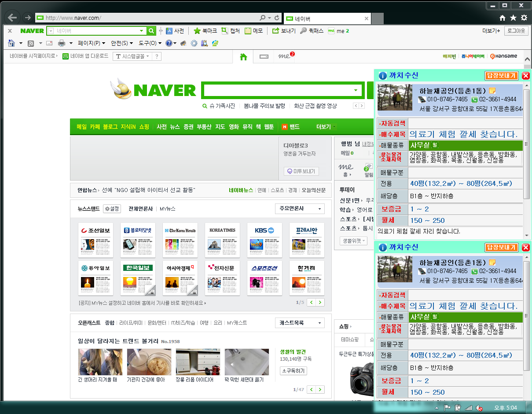
Task: Click the Naver toolbar green search icon
Action: tap(151, 31)
